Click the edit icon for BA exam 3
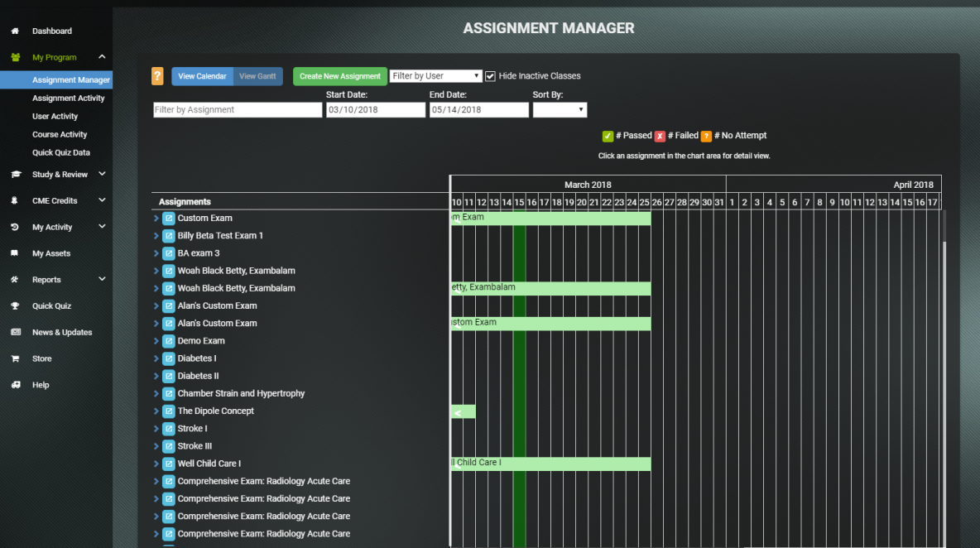The height and width of the screenshot is (548, 980). click(168, 253)
